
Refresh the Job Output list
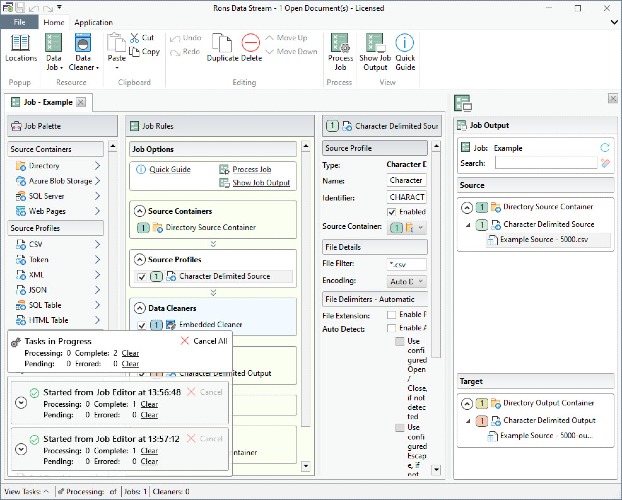coord(605,148)
